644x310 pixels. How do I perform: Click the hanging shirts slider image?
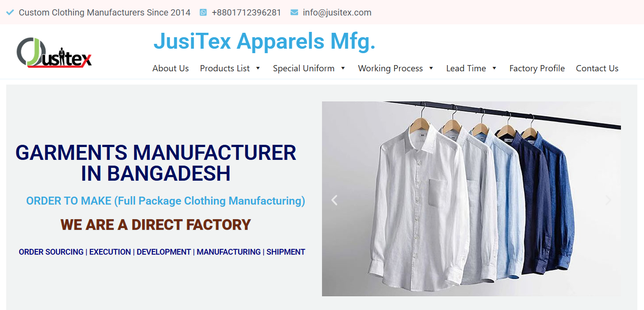point(471,199)
